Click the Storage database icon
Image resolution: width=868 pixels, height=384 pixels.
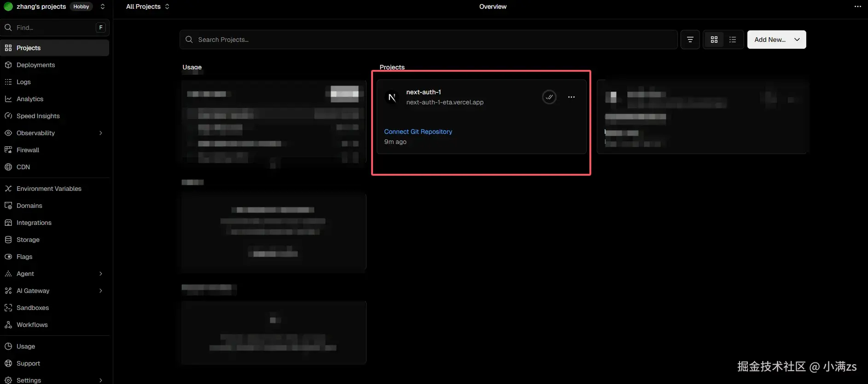pyautogui.click(x=8, y=240)
